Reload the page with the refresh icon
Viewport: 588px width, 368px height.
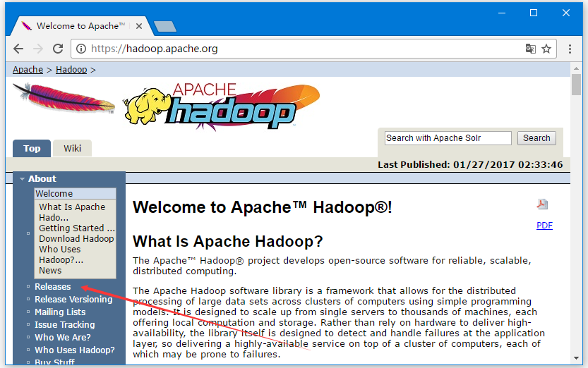pyautogui.click(x=58, y=49)
